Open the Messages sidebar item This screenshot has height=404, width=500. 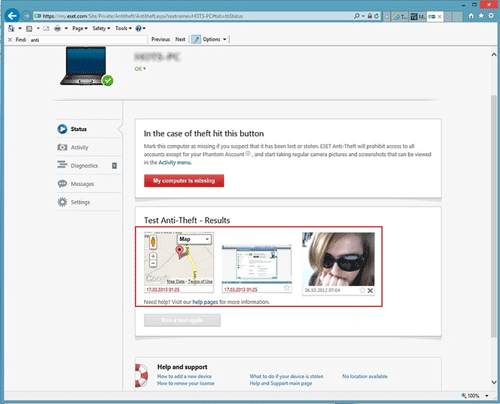tap(89, 184)
